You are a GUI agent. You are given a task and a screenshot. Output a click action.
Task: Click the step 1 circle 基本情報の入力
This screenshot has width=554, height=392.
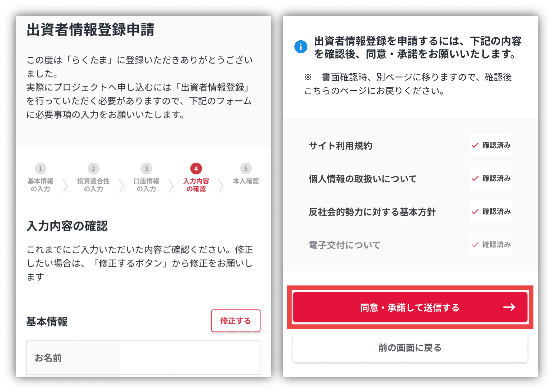(40, 169)
